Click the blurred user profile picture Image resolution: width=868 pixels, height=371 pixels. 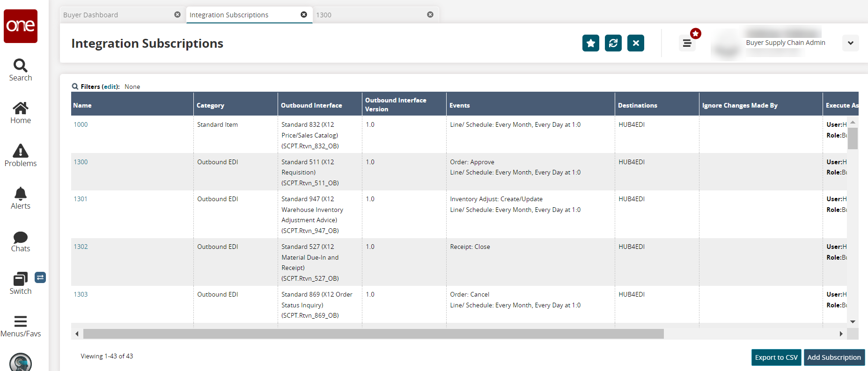(726, 44)
